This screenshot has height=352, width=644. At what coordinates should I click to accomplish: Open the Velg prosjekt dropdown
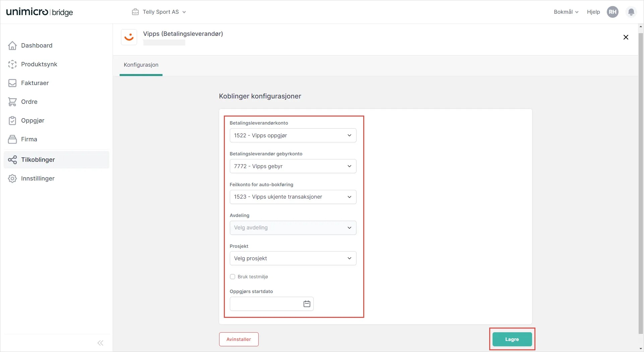tap(293, 258)
